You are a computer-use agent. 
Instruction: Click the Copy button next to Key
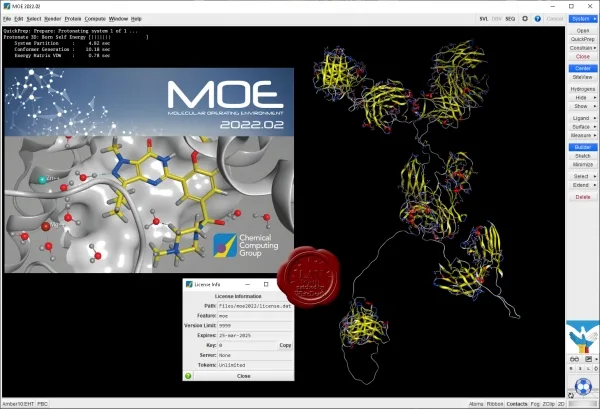(285, 345)
